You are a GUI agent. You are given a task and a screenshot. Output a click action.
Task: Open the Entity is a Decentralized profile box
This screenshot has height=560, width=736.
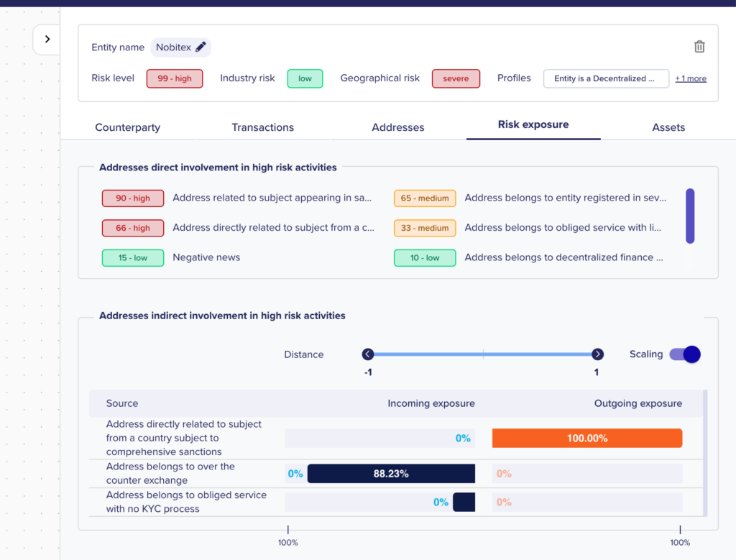click(x=606, y=78)
